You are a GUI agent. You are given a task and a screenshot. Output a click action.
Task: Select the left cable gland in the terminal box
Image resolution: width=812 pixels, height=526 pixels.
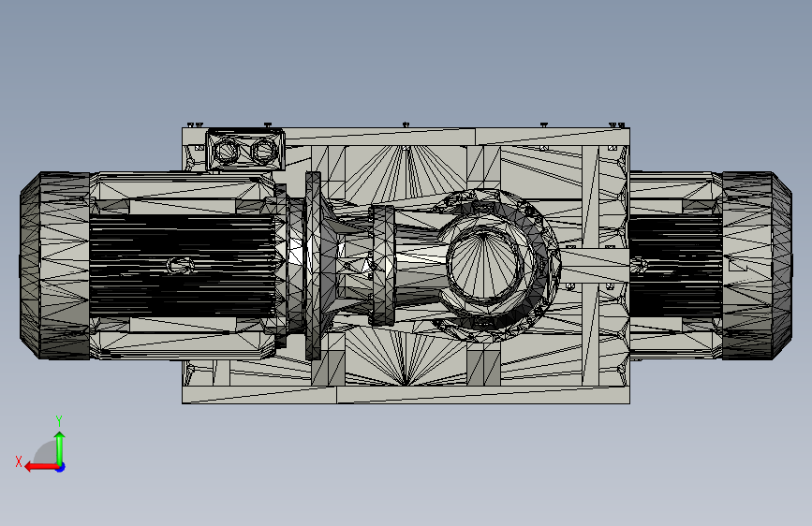pos(226,152)
